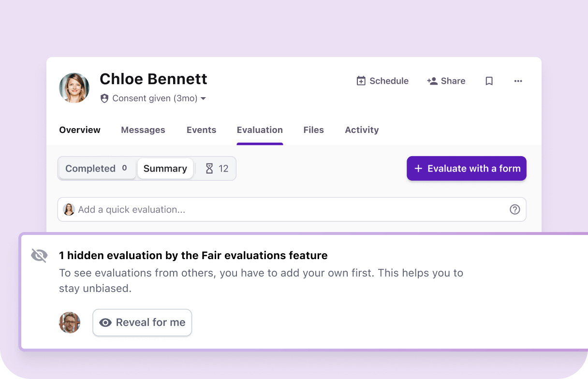The image size is (588, 379).
Task: Switch to the Messages tab
Action: click(143, 130)
